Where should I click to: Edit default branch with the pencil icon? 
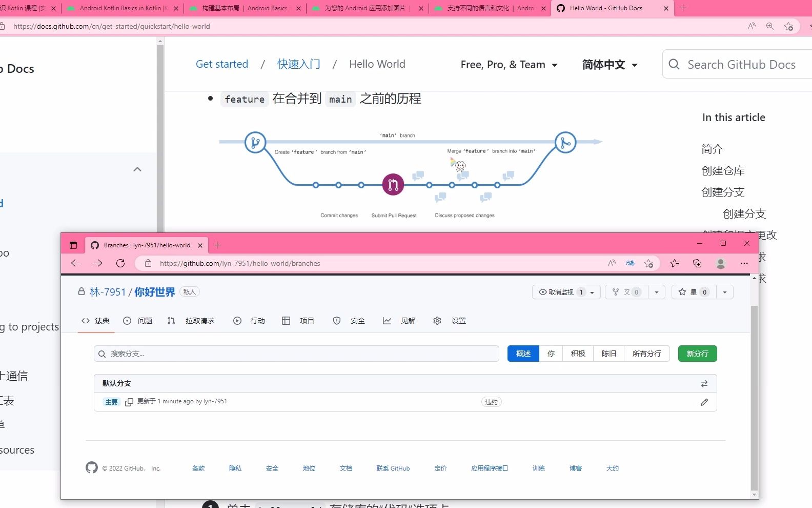704,402
